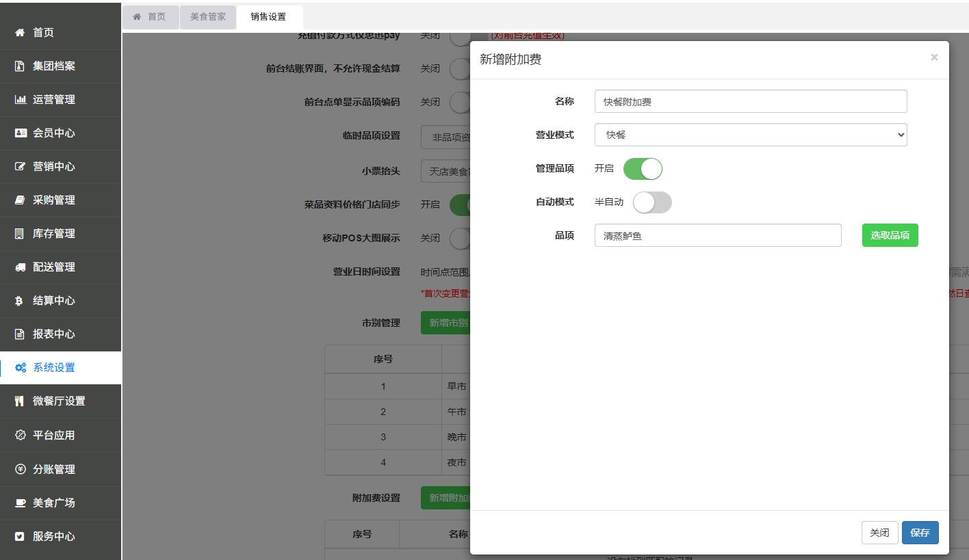Open 结算中心 via its bitcoin icon
Viewport: 969px width, 560px height.
coord(20,300)
